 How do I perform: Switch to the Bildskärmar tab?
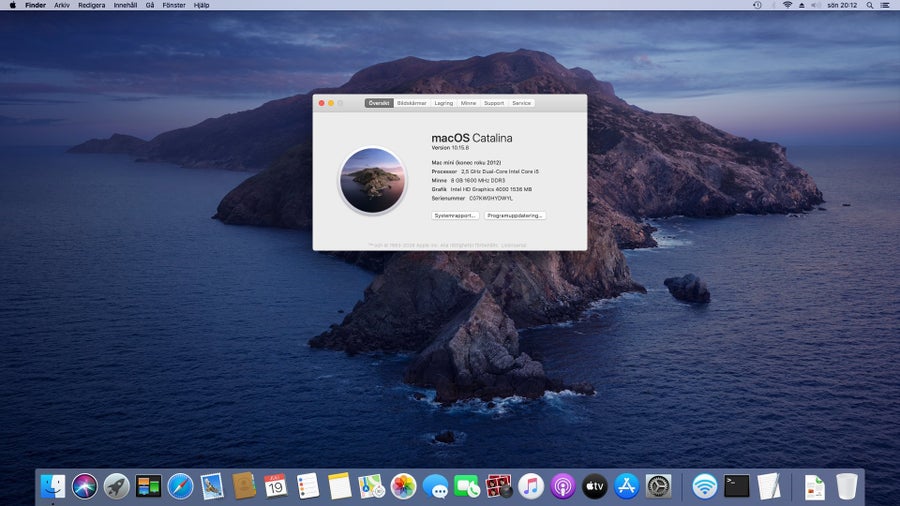412,103
